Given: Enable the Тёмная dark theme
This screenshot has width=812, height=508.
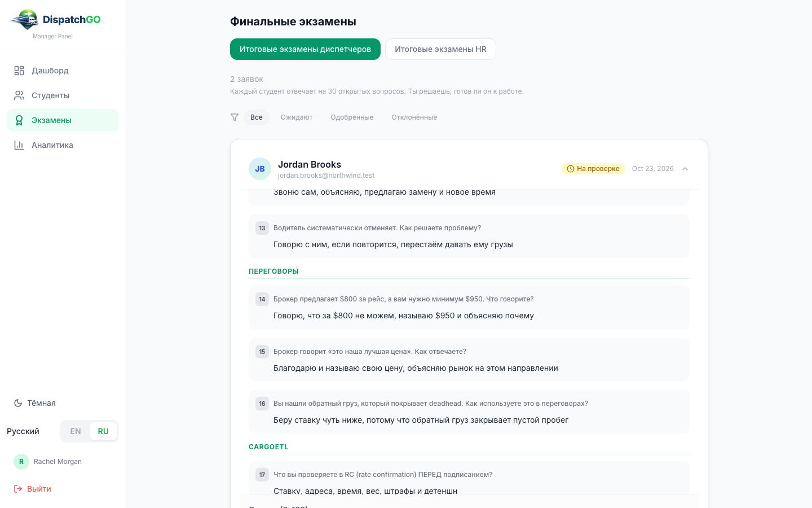Looking at the screenshot, I should pos(34,403).
